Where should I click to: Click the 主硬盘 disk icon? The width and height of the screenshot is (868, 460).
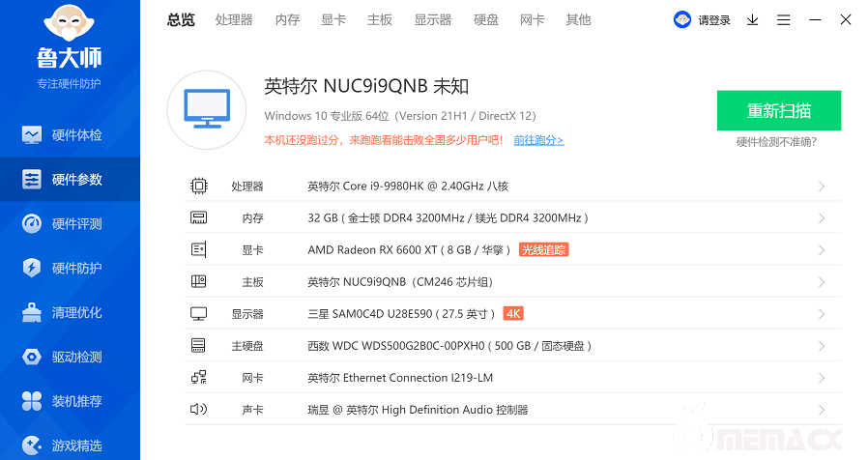click(199, 345)
